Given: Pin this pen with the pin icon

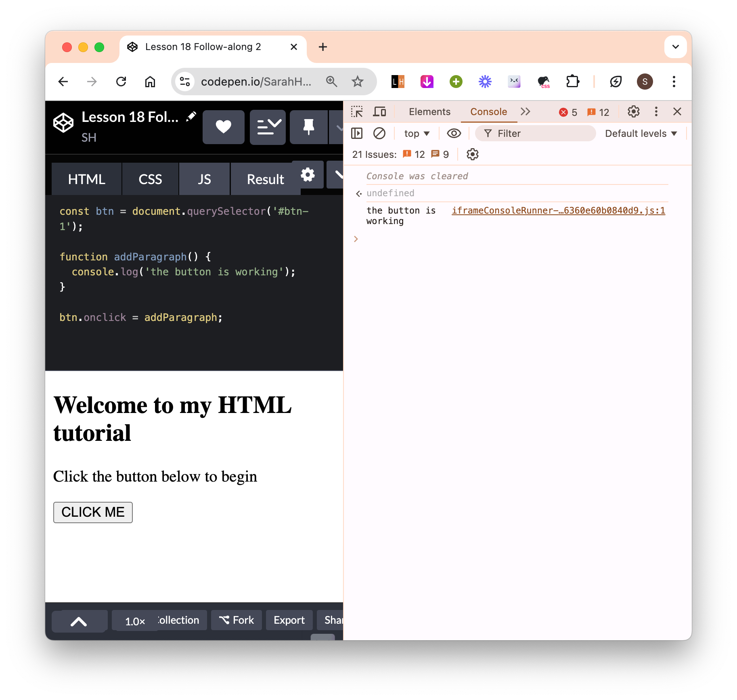Looking at the screenshot, I should pos(309,127).
